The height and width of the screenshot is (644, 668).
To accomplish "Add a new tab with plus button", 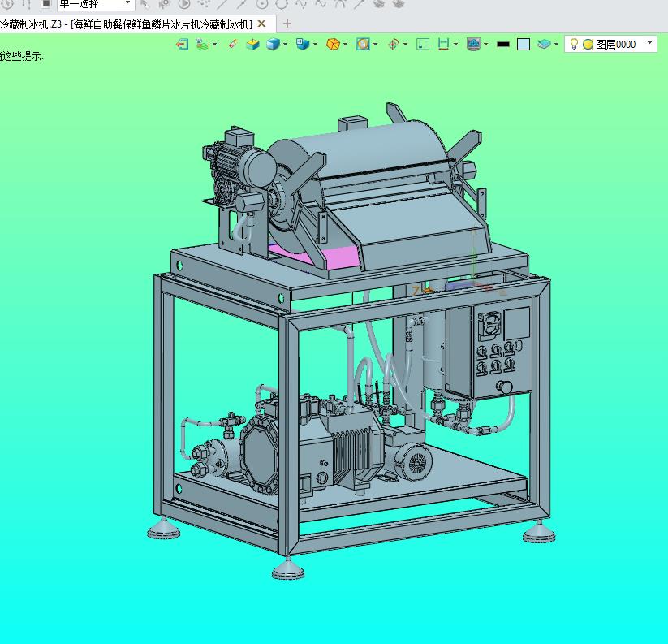I will point(287,24).
